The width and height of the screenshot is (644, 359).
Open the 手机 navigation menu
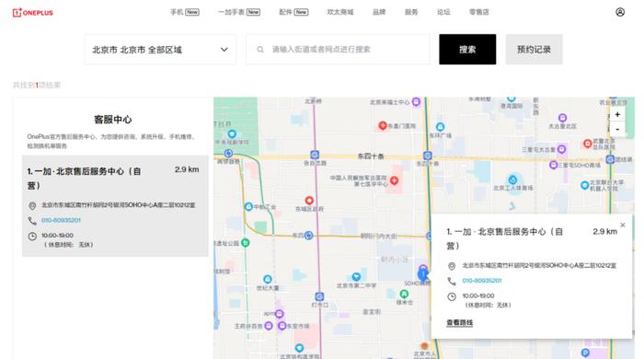point(184,12)
